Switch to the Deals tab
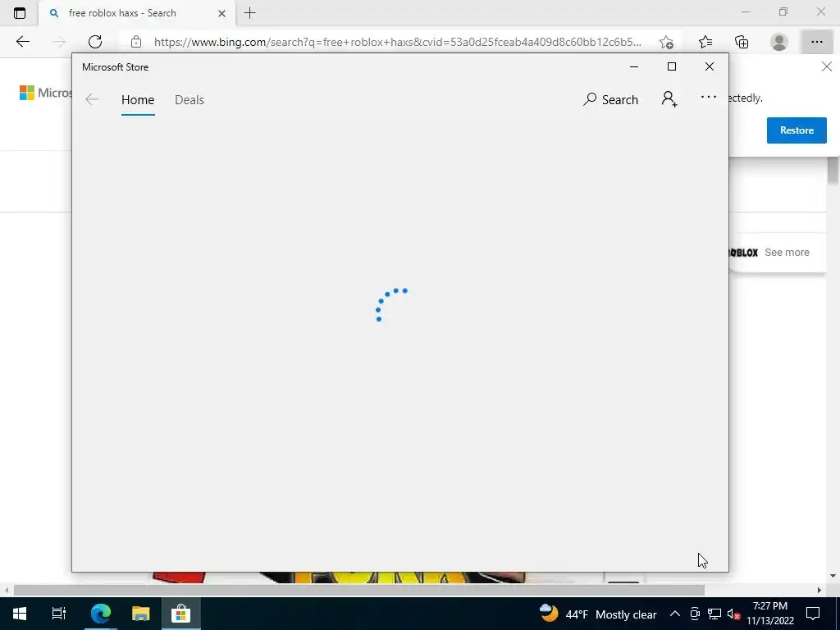 pyautogui.click(x=189, y=100)
